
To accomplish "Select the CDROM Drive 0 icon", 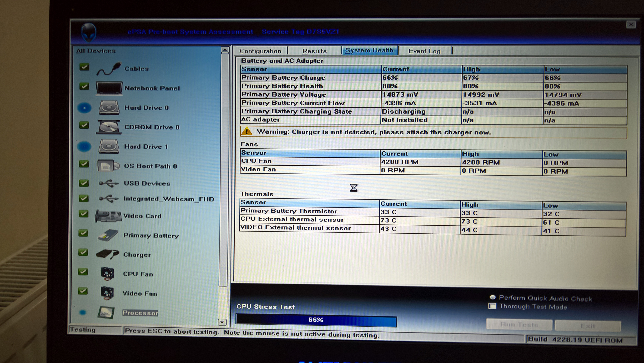I will tap(109, 127).
